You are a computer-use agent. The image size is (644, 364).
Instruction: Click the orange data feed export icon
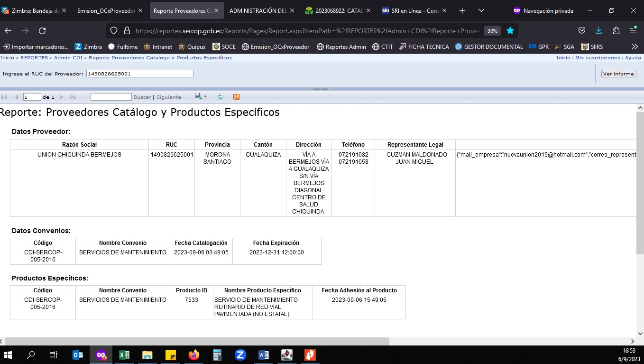click(236, 97)
